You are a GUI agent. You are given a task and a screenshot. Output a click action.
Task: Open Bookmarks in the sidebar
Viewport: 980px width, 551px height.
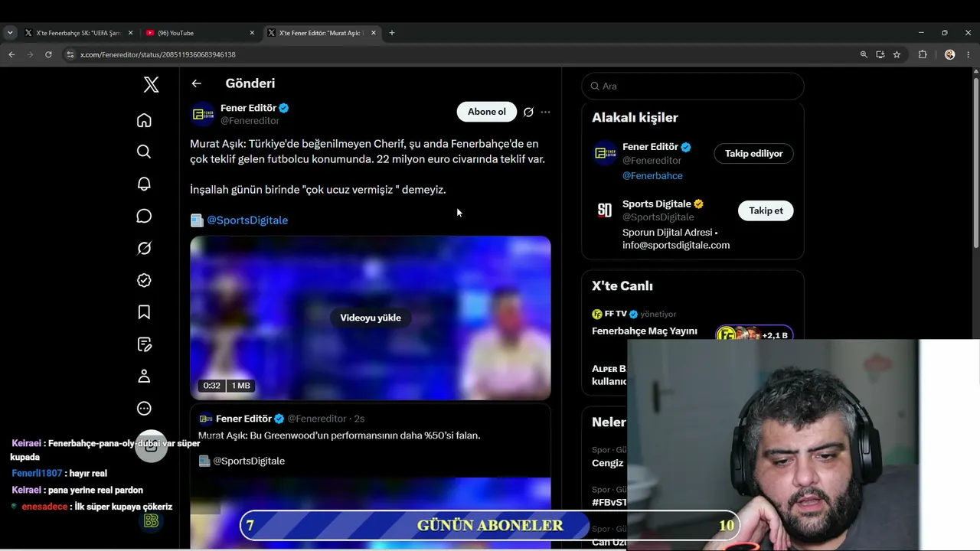144,312
